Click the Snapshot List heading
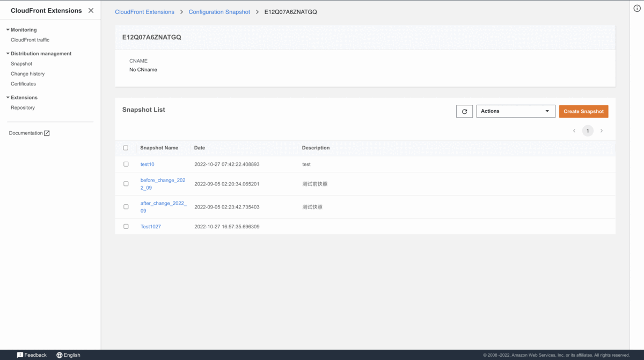Image resolution: width=644 pixels, height=360 pixels. point(144,110)
